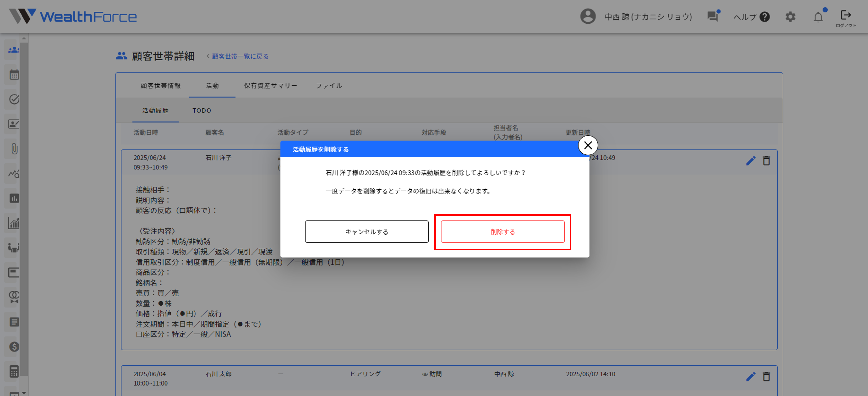
Task: Click 活動履歴を削除する dialog title
Action: point(320,149)
